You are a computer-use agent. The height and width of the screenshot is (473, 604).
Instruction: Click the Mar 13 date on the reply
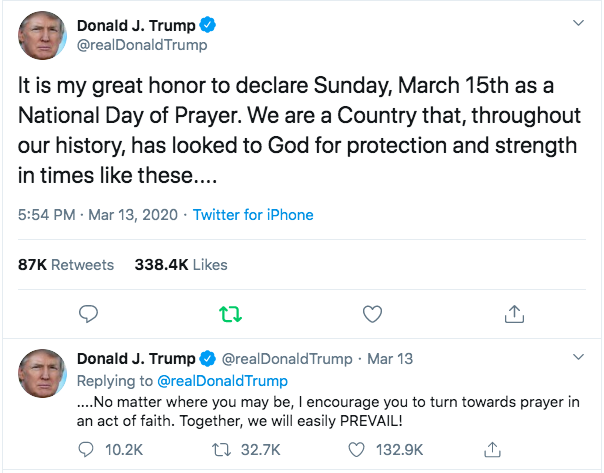point(390,359)
